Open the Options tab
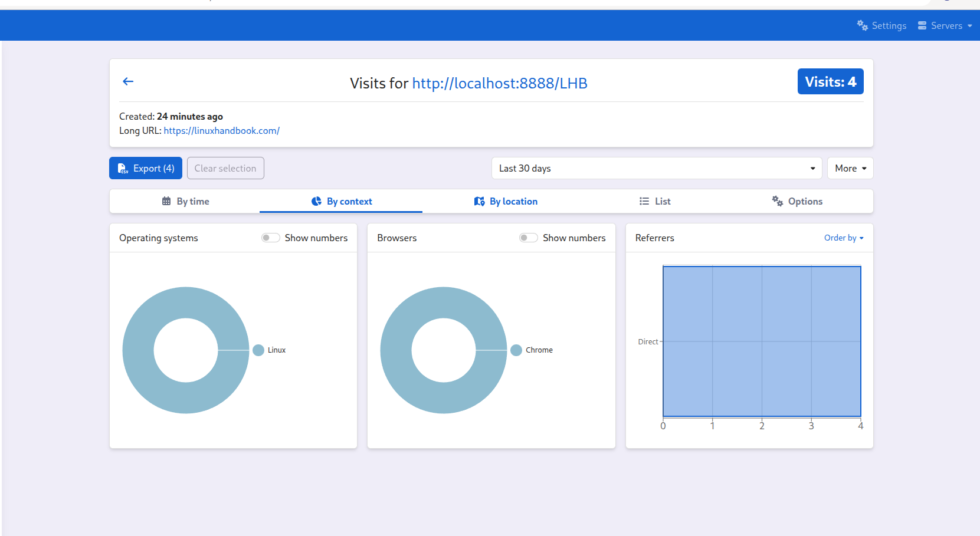Screen dimensions: 980x536 tap(797, 201)
